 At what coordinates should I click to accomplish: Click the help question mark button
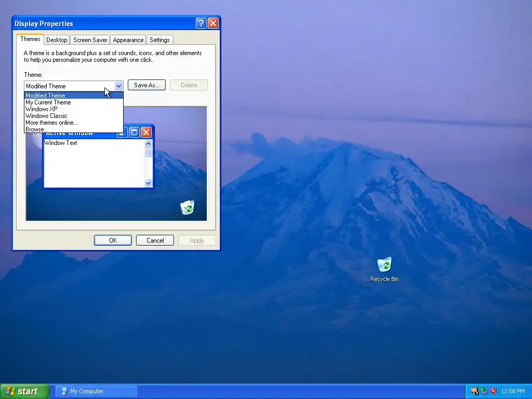(201, 23)
